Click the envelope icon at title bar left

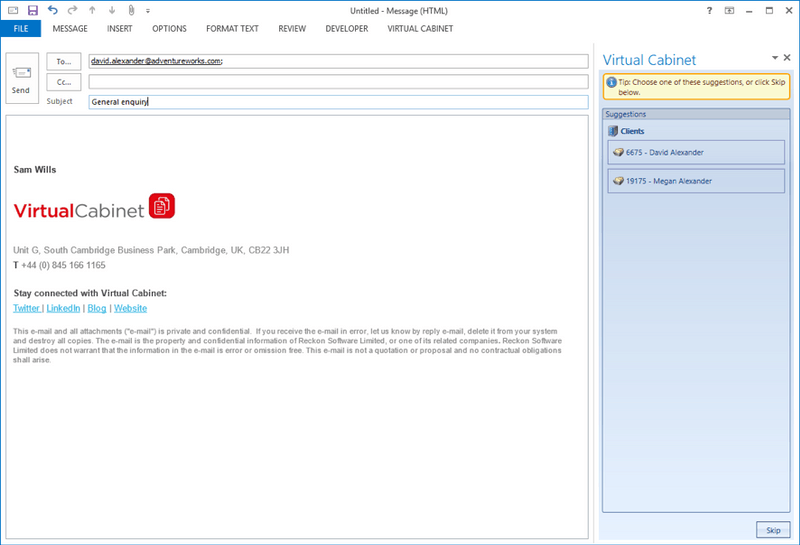[13, 10]
